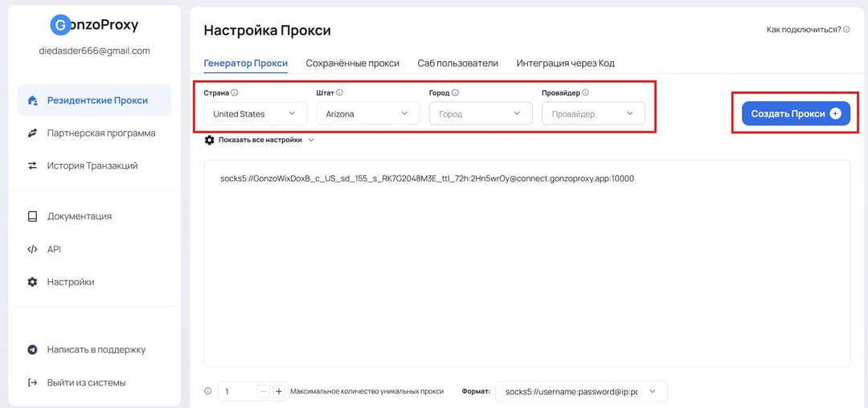Click the info icon beside Как подключиться
The width and height of the screenshot is (868, 408).
[846, 29]
